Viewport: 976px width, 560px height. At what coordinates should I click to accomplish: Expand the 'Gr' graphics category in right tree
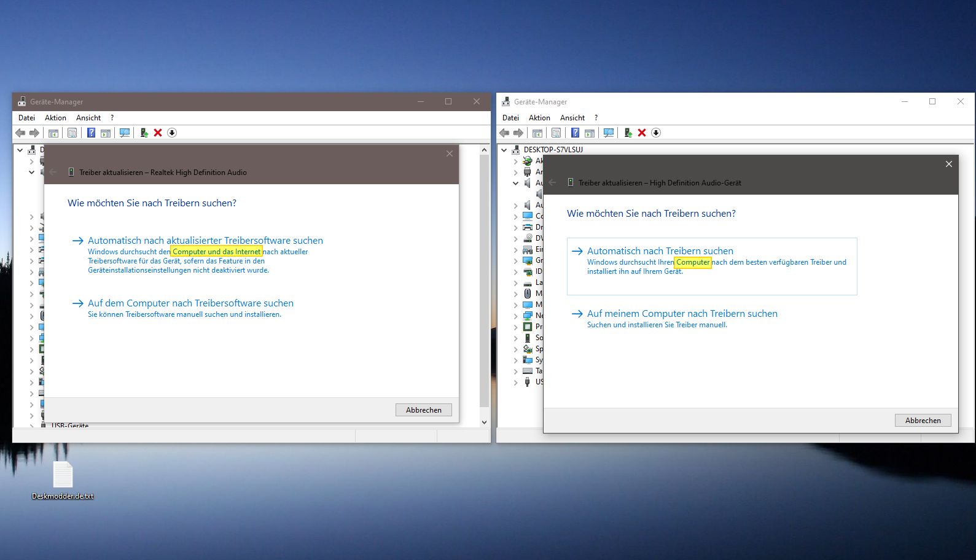coord(516,260)
